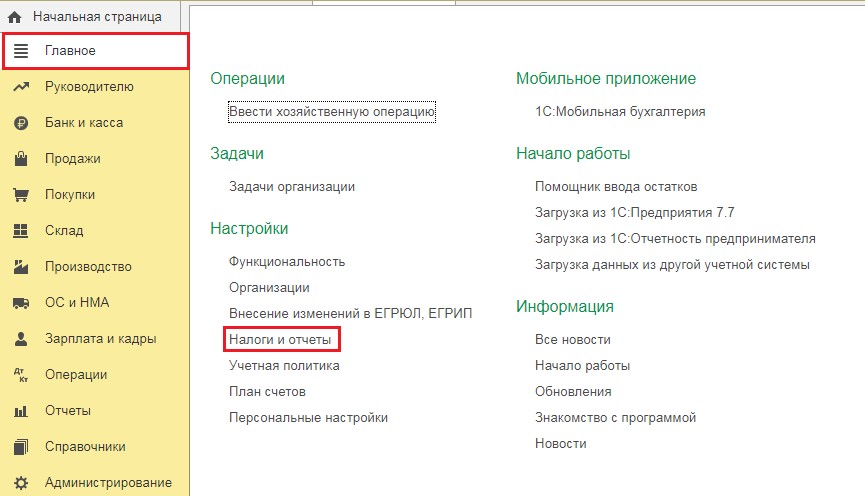Screen dimensions: 865x496
Task: Click the truck icon for ОС и НМА
Action: click(21, 303)
